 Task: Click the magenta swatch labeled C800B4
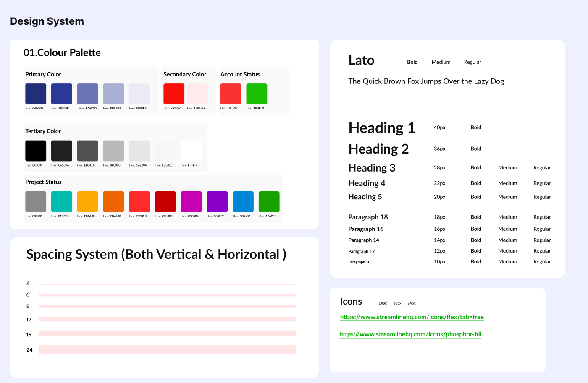(191, 202)
